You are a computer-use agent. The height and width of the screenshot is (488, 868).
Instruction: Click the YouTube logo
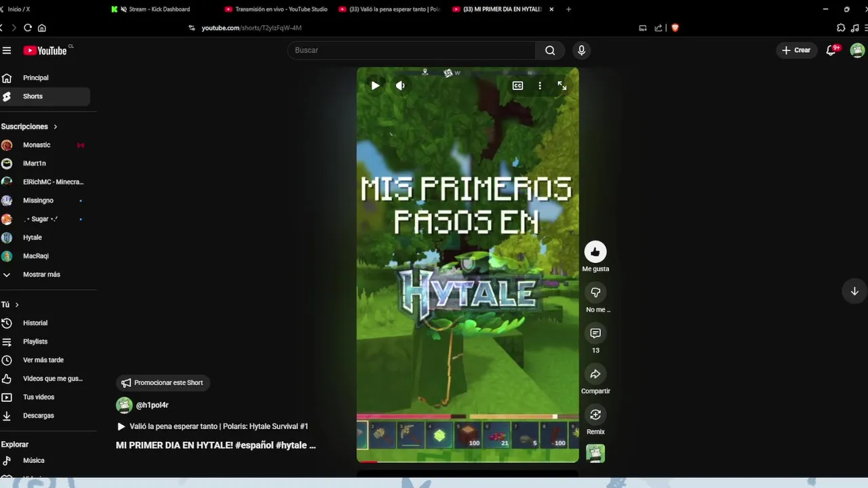pyautogui.click(x=45, y=50)
